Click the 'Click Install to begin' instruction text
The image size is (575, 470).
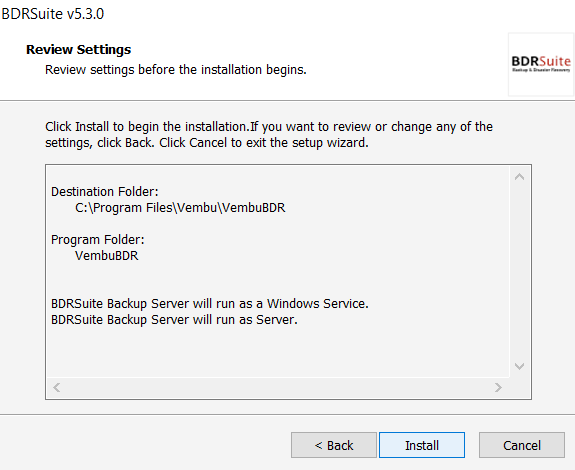[x=269, y=135]
